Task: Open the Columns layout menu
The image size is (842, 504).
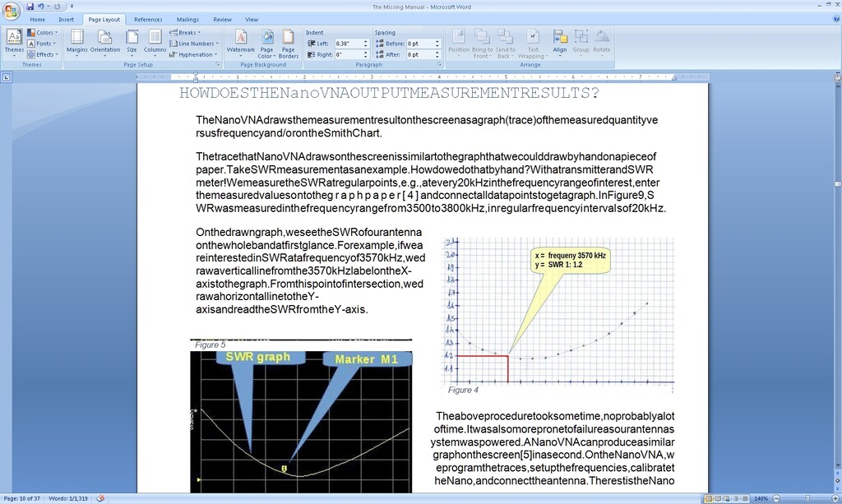Action: 155,43
